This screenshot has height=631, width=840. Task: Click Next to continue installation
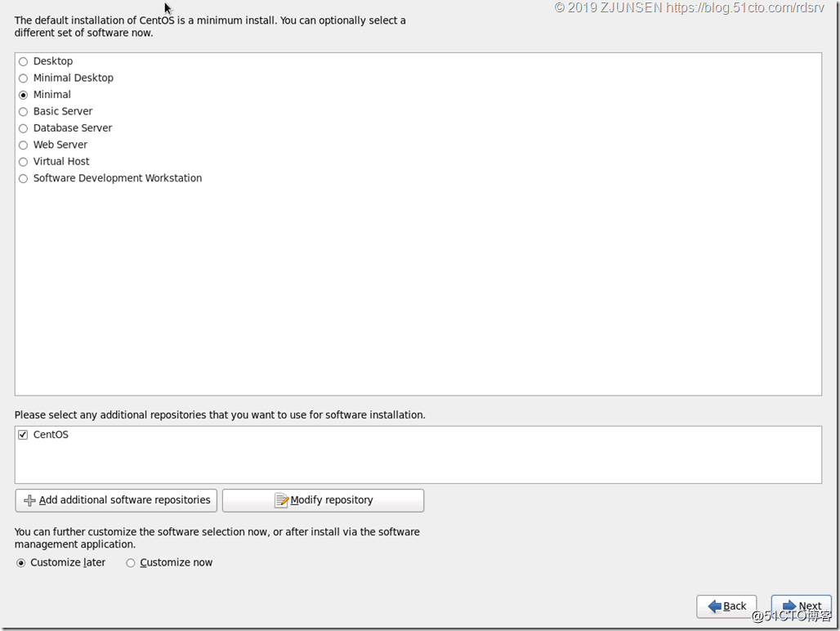pos(802,606)
